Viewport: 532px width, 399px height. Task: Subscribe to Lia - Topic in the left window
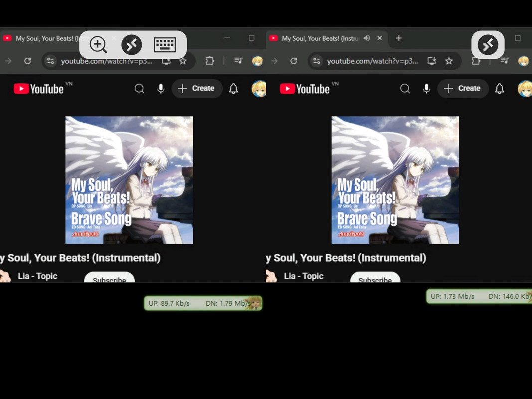click(109, 277)
